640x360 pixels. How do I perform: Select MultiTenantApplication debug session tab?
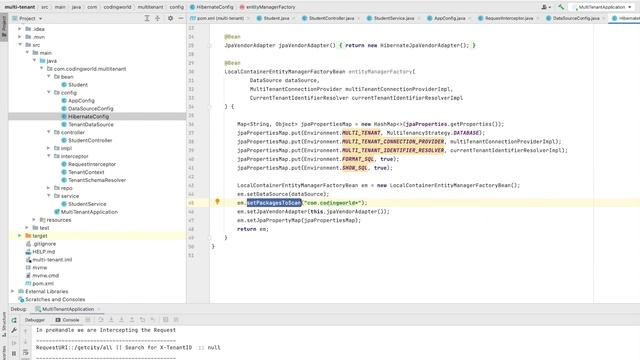pyautogui.click(x=68, y=309)
